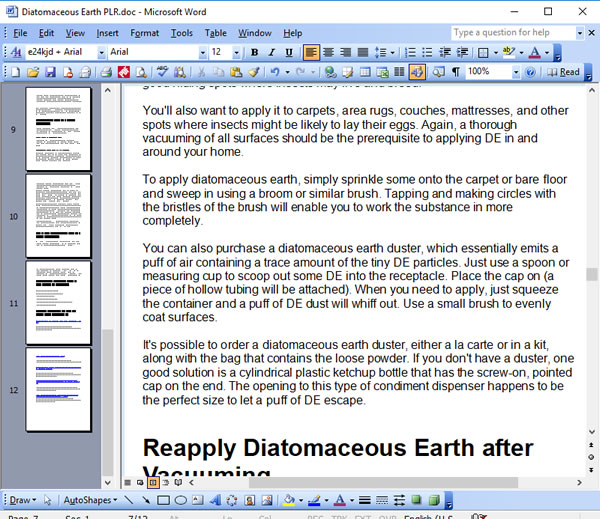600x519 pixels.
Task: Insert WordArt from the Drawing toolbar
Action: 215,500
